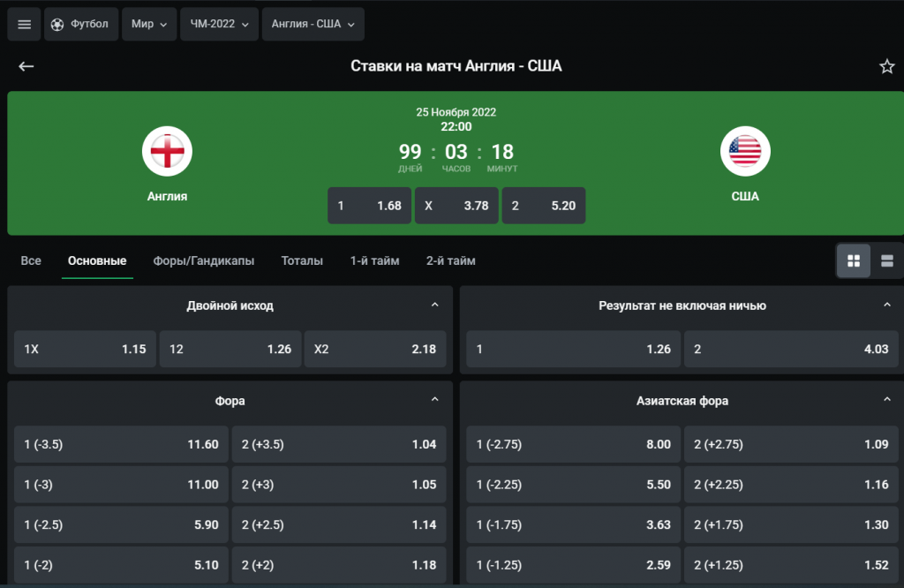Select draw X odds 3.78
The height and width of the screenshot is (588, 904).
tap(456, 206)
